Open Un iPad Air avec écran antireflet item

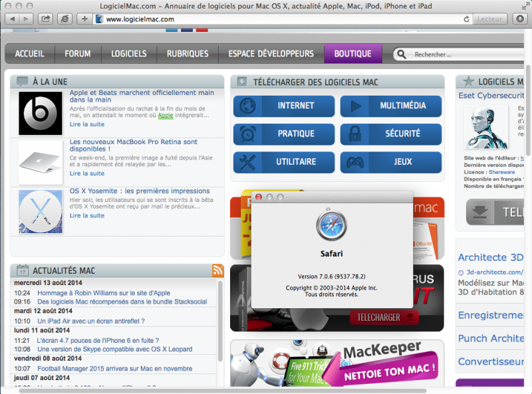click(x=91, y=321)
